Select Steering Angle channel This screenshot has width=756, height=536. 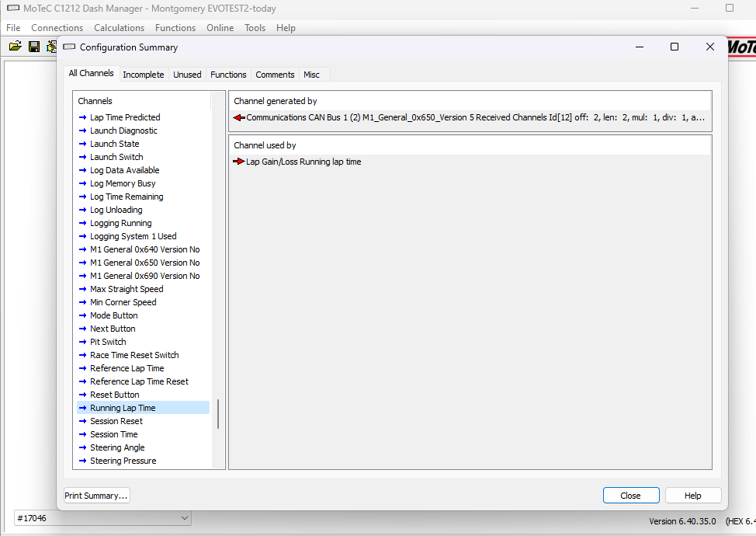tap(117, 447)
